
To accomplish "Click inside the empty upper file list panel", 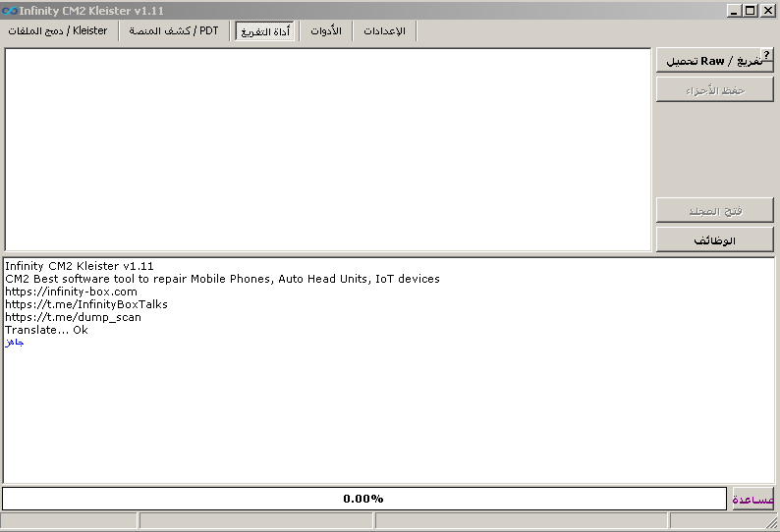I will (x=327, y=149).
